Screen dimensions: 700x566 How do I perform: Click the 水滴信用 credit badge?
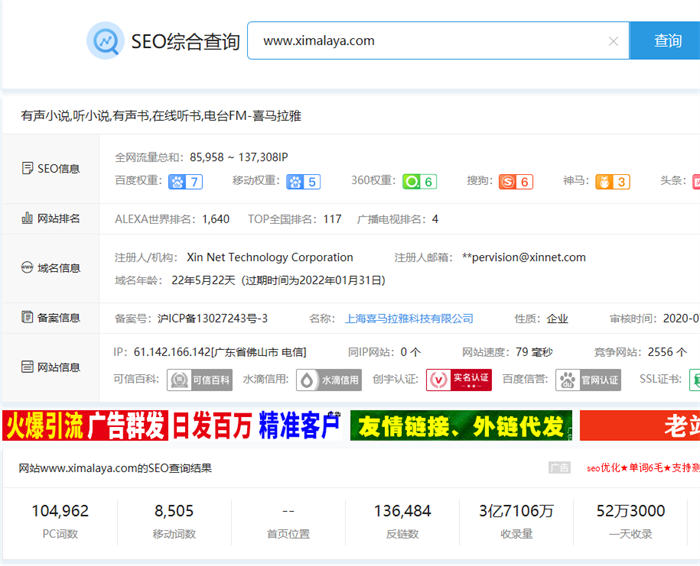(x=328, y=380)
